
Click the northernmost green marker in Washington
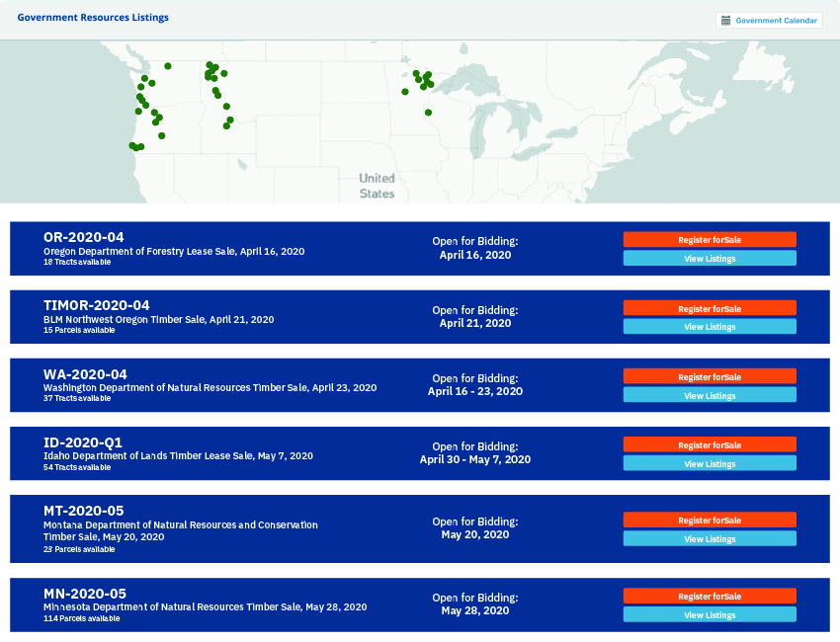[168, 66]
